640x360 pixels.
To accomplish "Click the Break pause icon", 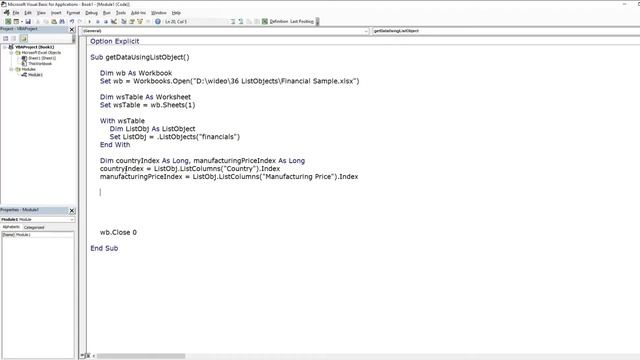I will pyautogui.click(x=98, y=21).
